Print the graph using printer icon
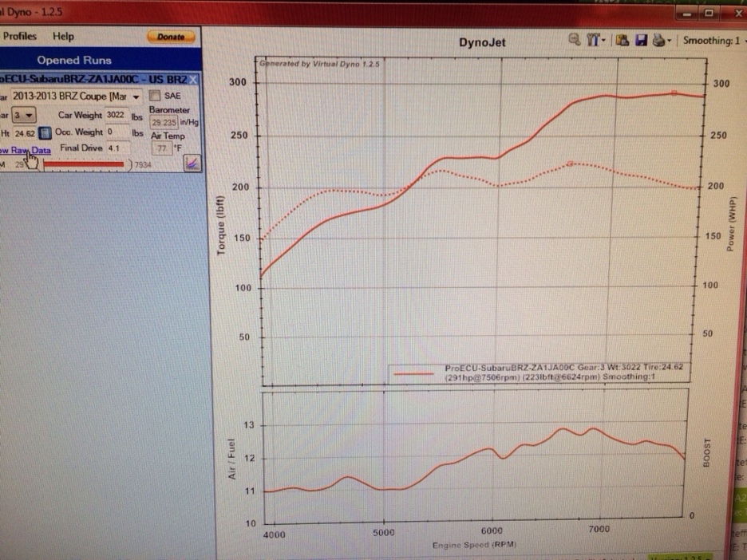This screenshot has width=747, height=560. coord(660,40)
